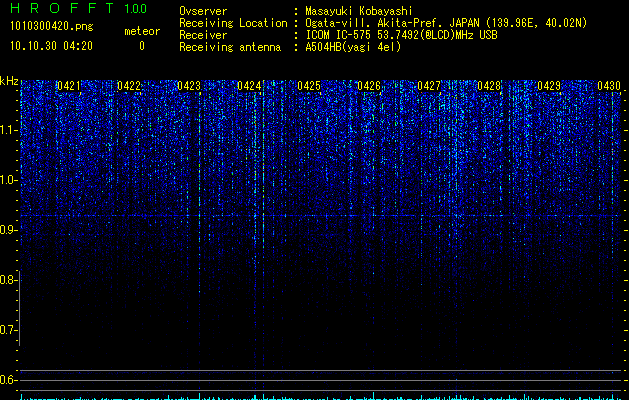Click the 'Receiving antenna' field label
Viewport: 629px width, 400px height.
[230, 47]
